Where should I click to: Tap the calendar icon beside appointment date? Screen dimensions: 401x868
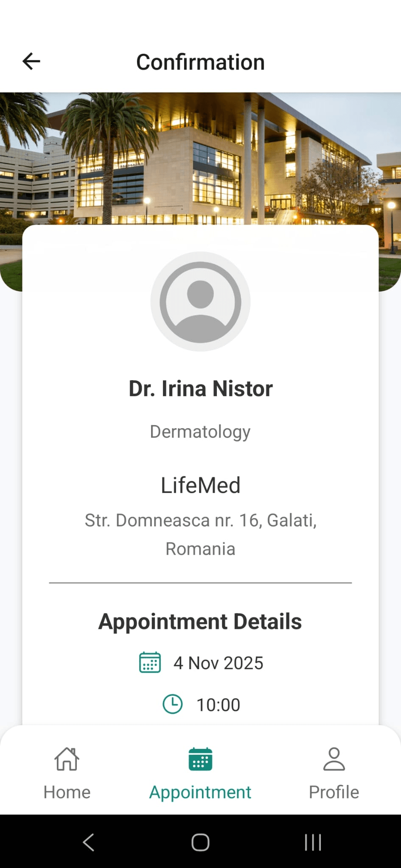[x=150, y=662]
